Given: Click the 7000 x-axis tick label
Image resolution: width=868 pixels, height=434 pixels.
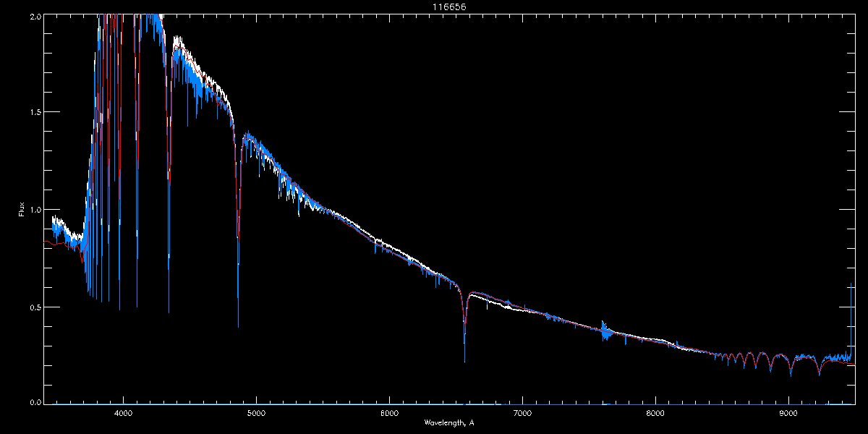Looking at the screenshot, I should (522, 413).
